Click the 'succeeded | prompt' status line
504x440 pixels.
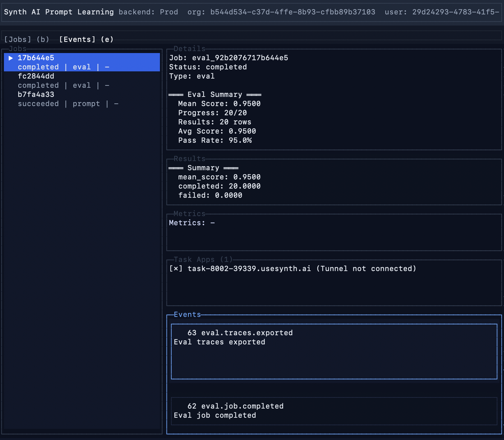click(68, 103)
